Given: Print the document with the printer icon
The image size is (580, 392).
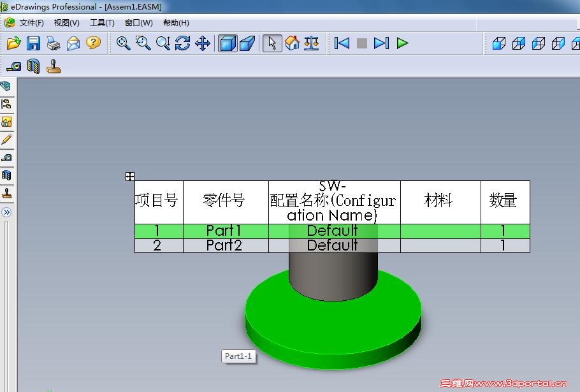Looking at the screenshot, I should [x=54, y=43].
